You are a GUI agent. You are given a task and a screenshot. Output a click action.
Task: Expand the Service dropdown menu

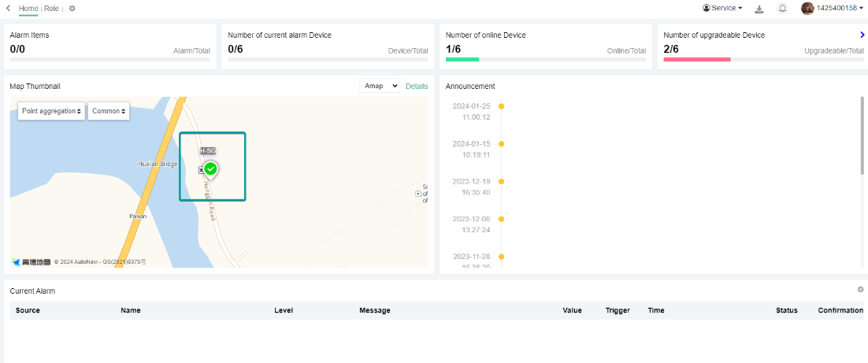722,8
